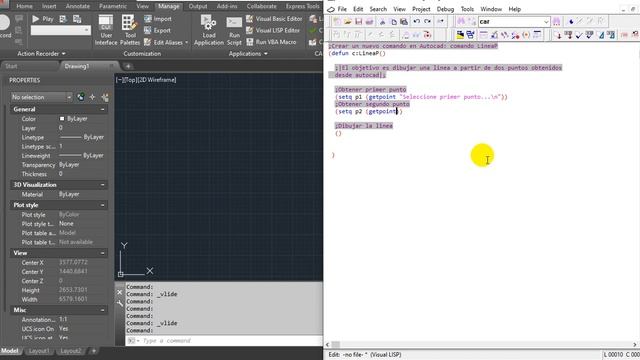
Task: Redo edit in Visual LISP
Action: [x=427, y=21]
